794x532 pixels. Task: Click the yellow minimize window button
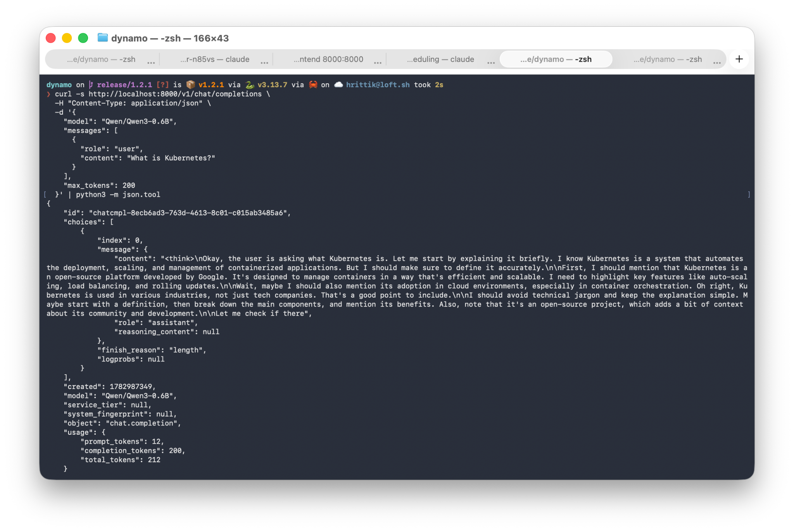coord(67,38)
